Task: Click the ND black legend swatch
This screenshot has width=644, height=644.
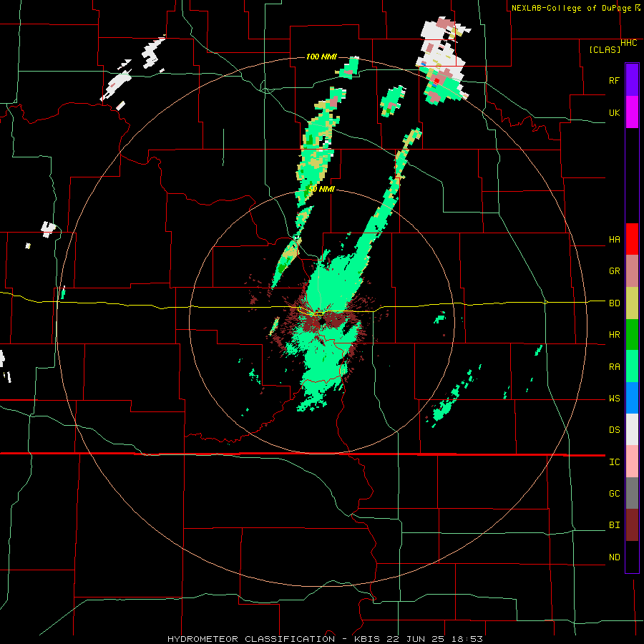Action: point(632,557)
